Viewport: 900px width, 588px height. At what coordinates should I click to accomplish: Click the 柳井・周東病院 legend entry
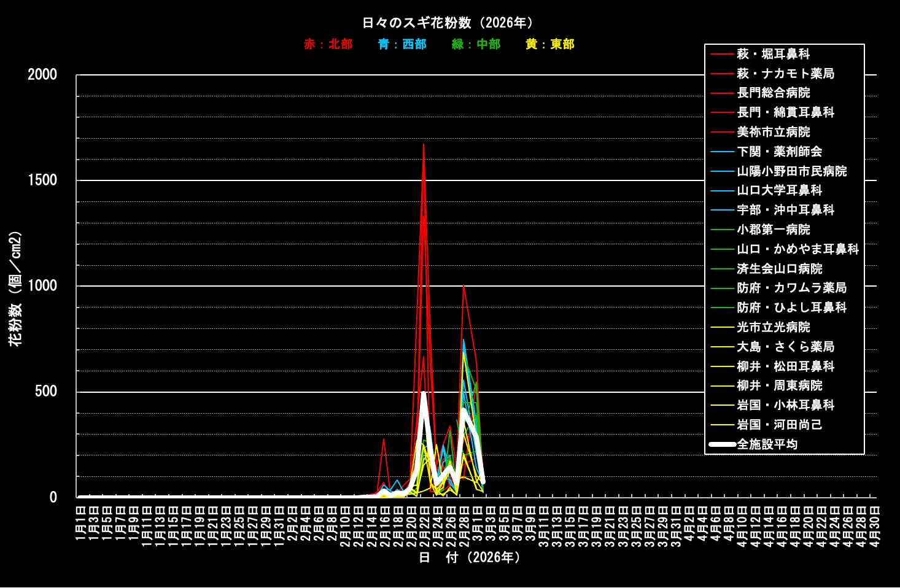[x=779, y=385]
